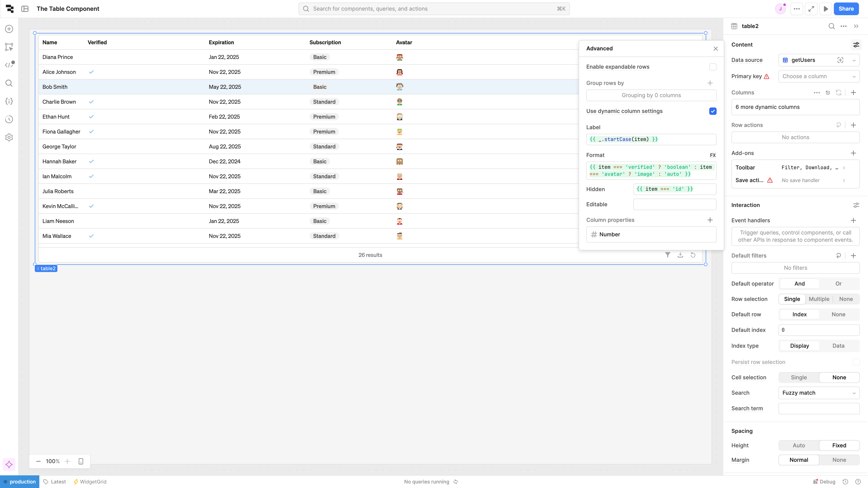Download table data via download icon

click(680, 255)
